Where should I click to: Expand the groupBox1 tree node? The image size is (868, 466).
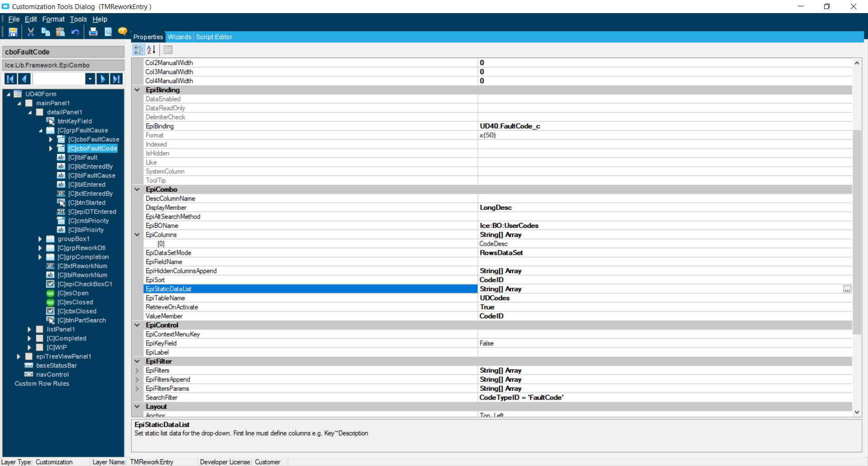[40, 239]
